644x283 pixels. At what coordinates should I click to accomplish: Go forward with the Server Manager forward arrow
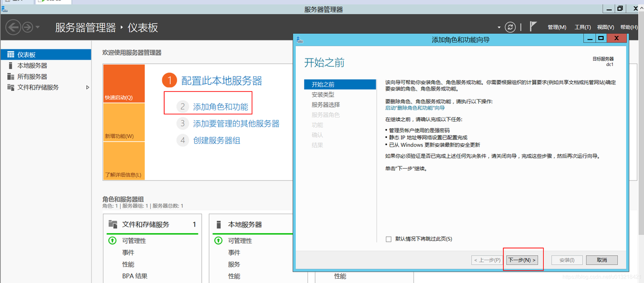(27, 27)
